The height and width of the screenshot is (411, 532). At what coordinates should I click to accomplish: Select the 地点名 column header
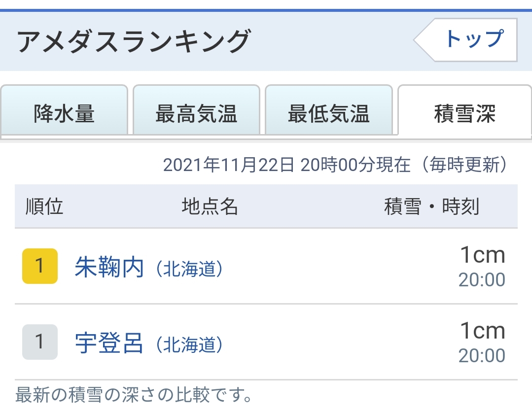click(x=210, y=207)
